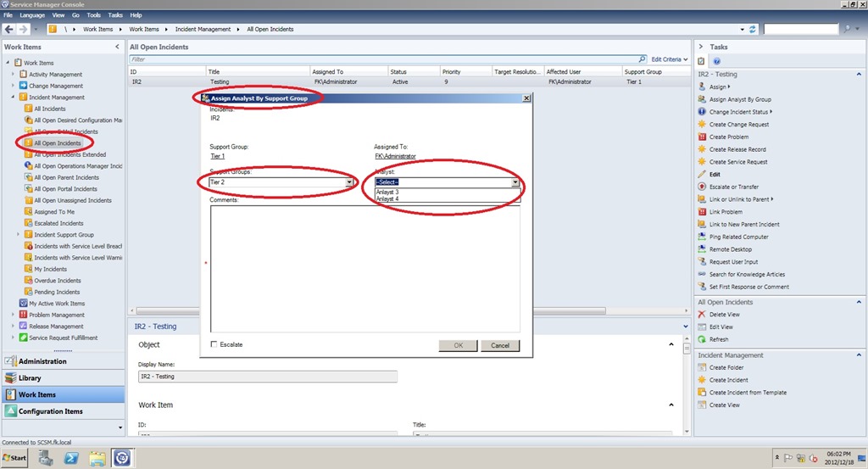Click the Search for Knowledge Articles icon
The image size is (868, 469).
click(702, 275)
